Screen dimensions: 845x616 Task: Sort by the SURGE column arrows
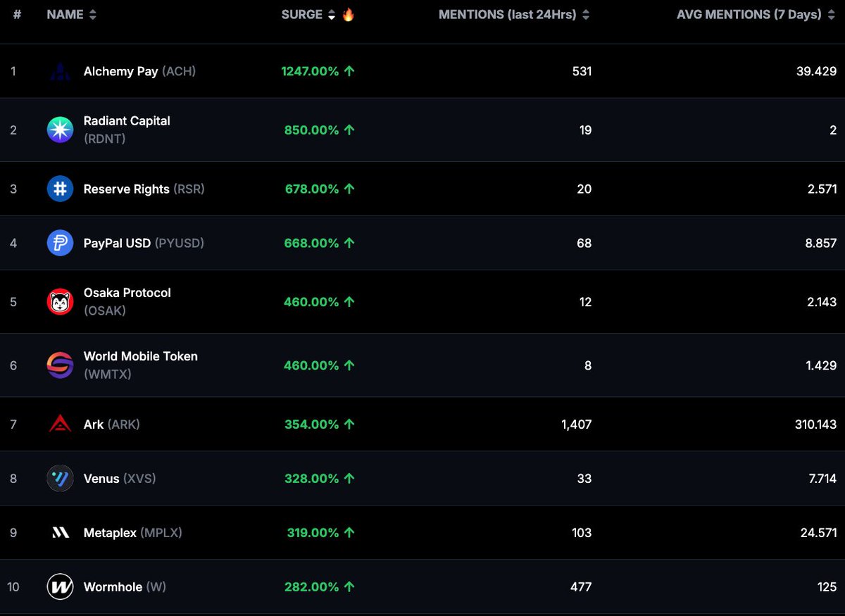332,15
